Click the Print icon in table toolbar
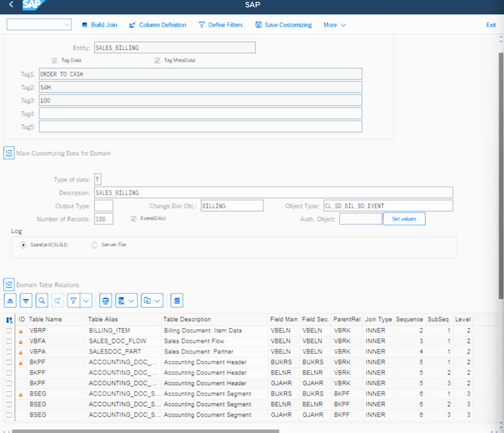This screenshot has width=504, height=433. [106, 301]
